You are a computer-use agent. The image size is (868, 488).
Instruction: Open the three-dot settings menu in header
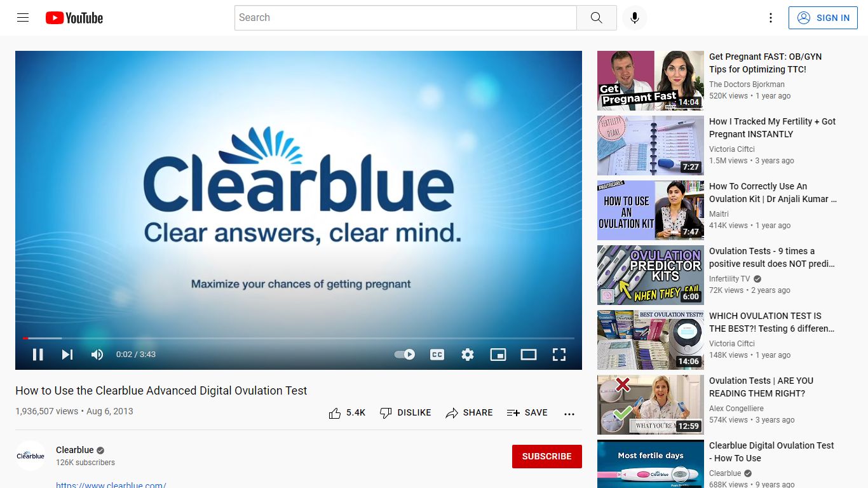(x=771, y=18)
